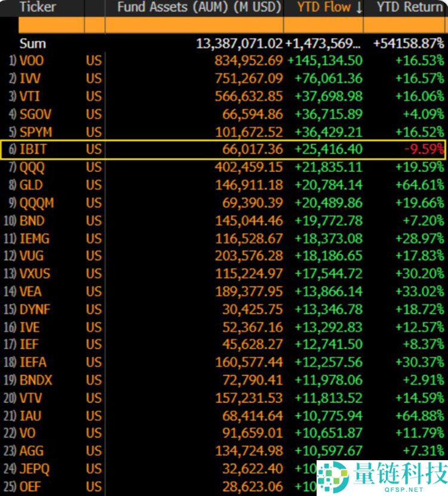448x496 pixels.
Task: Select the IEMG ticker
Action: tap(35, 239)
